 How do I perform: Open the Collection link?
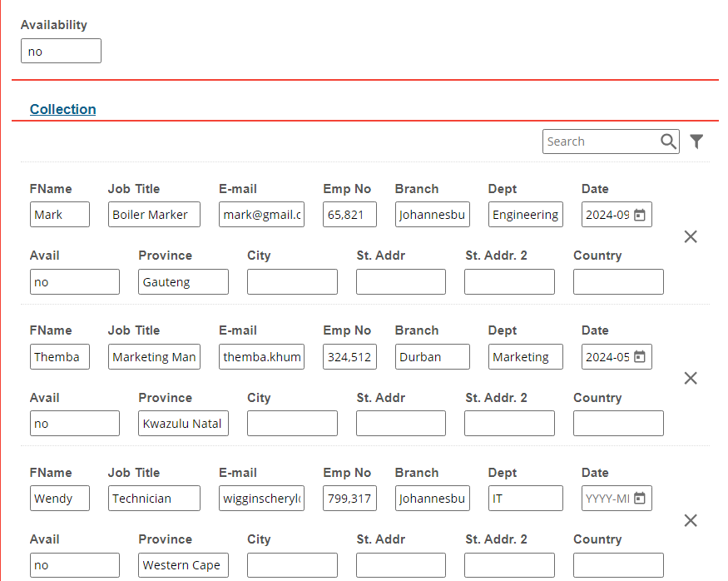click(x=62, y=109)
